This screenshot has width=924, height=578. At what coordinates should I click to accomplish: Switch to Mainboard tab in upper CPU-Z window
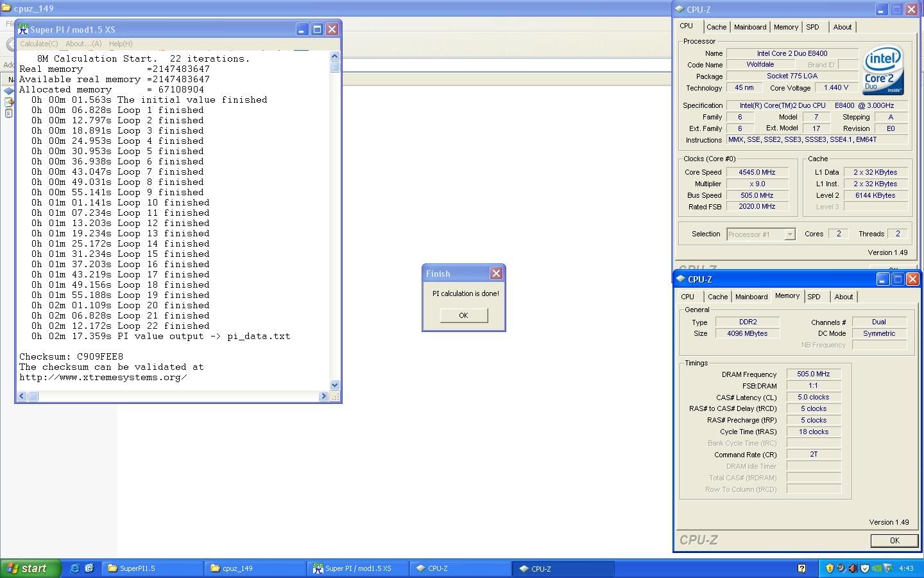[x=749, y=27]
